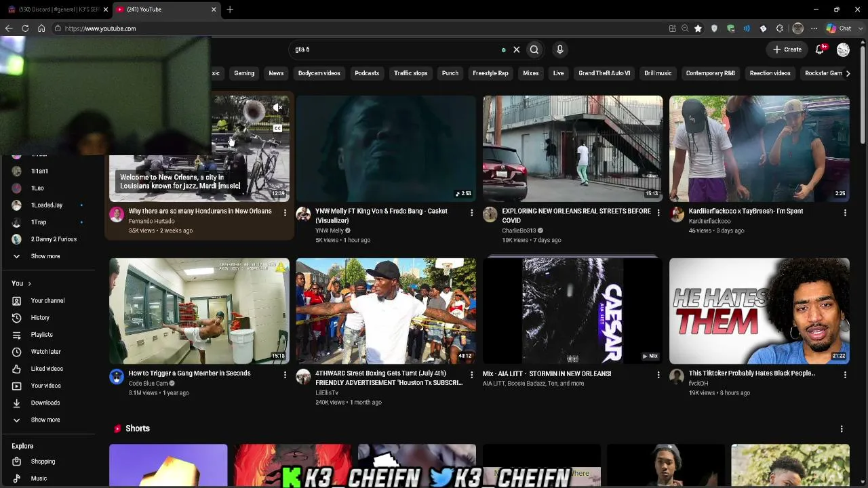This screenshot has width=868, height=488.
Task: Open the You section chevron
Action: pyautogui.click(x=29, y=283)
